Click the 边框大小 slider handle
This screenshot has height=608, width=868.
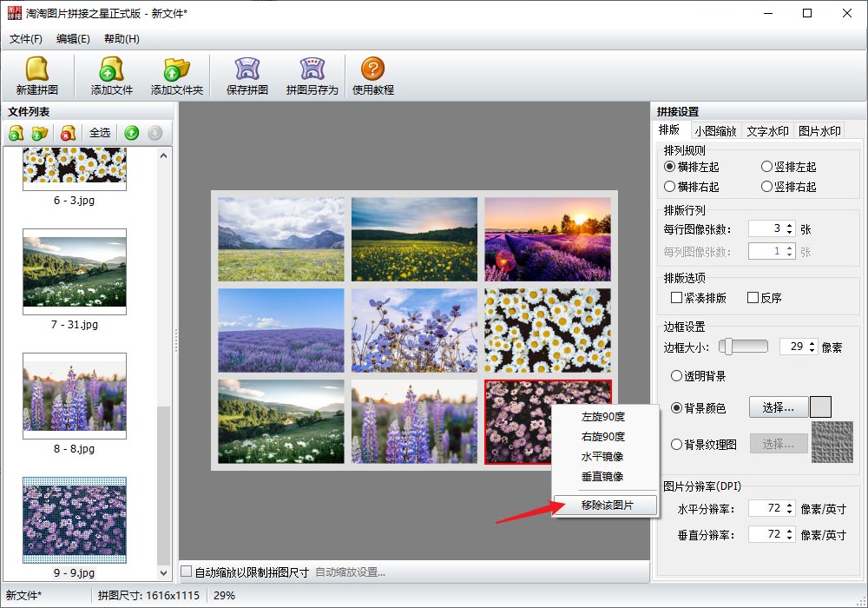coord(728,347)
